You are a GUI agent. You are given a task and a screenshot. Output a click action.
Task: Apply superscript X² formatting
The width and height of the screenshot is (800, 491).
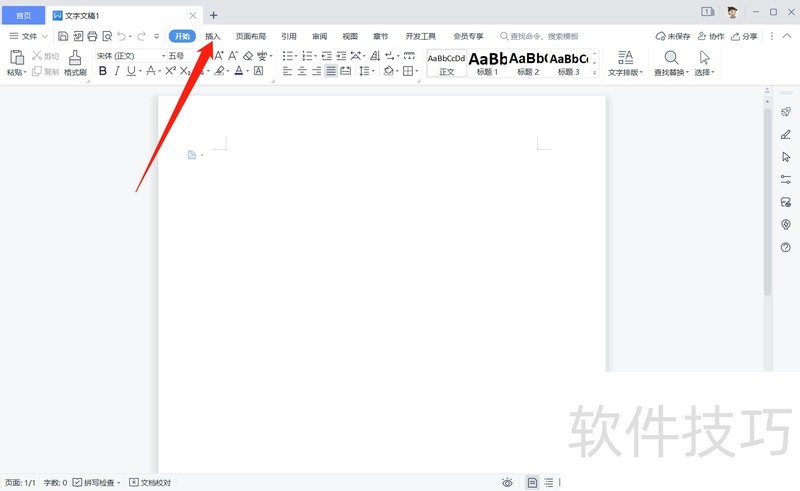[x=170, y=71]
